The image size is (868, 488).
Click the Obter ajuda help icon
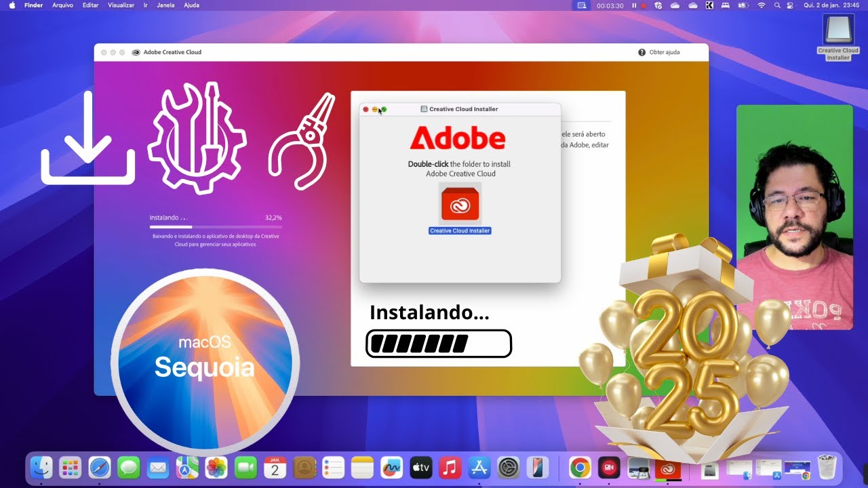click(642, 52)
